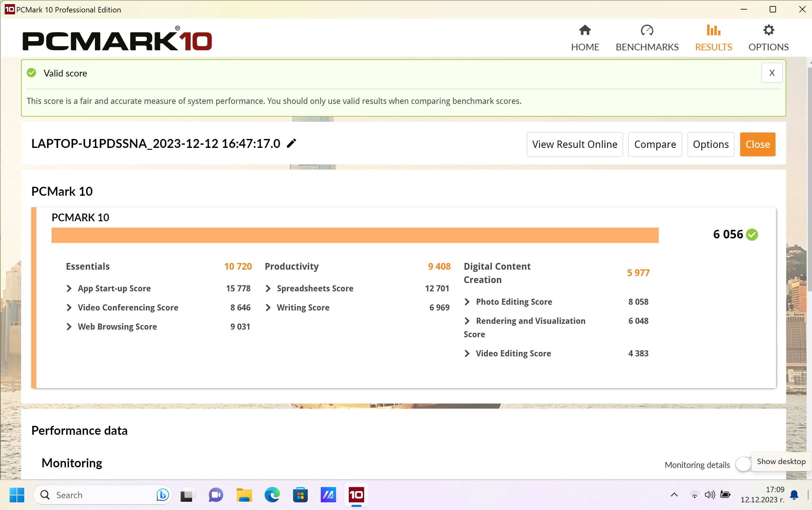Launch Microsoft Teams chat from taskbar
The height and width of the screenshot is (510, 812).
click(216, 495)
